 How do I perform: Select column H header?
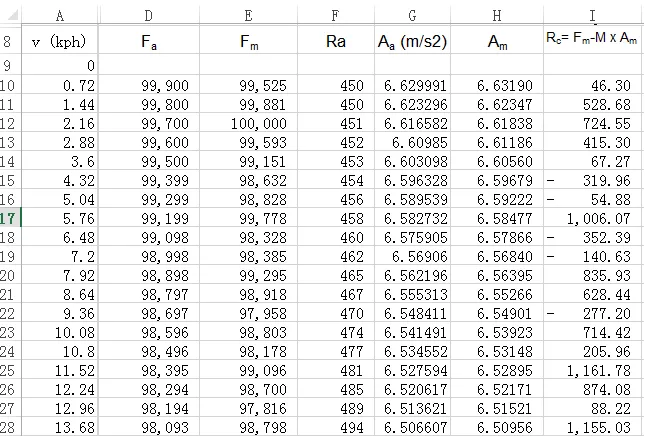(497, 16)
